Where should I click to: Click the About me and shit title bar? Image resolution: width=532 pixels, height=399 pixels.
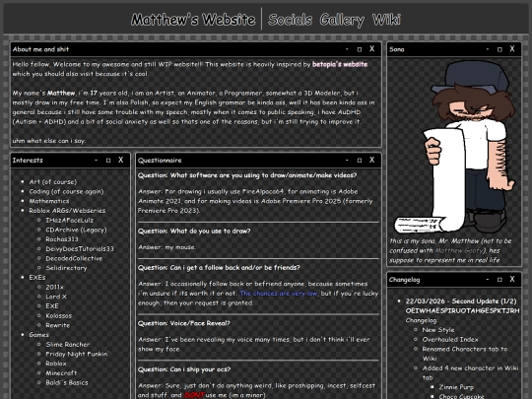(196, 49)
